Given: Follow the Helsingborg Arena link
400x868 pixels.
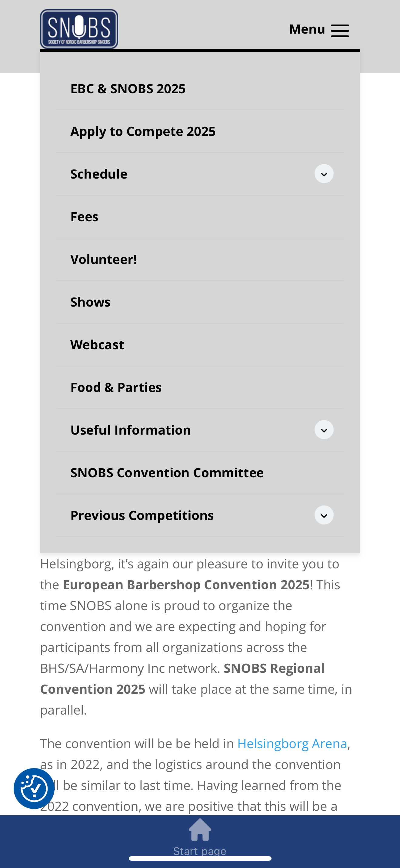Looking at the screenshot, I should pos(292,744).
